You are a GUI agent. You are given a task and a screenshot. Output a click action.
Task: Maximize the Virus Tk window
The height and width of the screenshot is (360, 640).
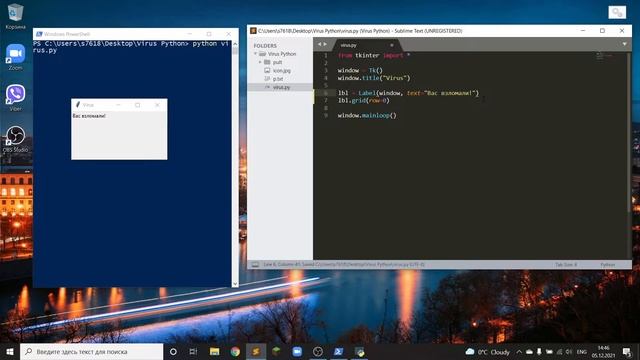tap(138, 105)
